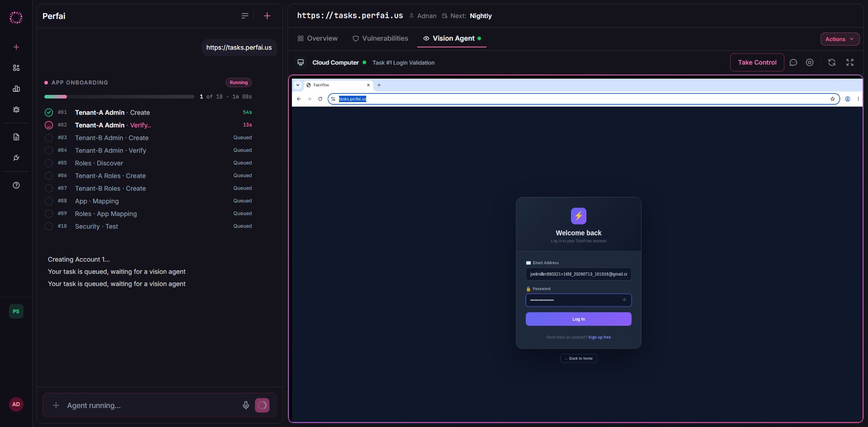Close the TaskFlow browser tab
This screenshot has width=868, height=427.
(368, 85)
